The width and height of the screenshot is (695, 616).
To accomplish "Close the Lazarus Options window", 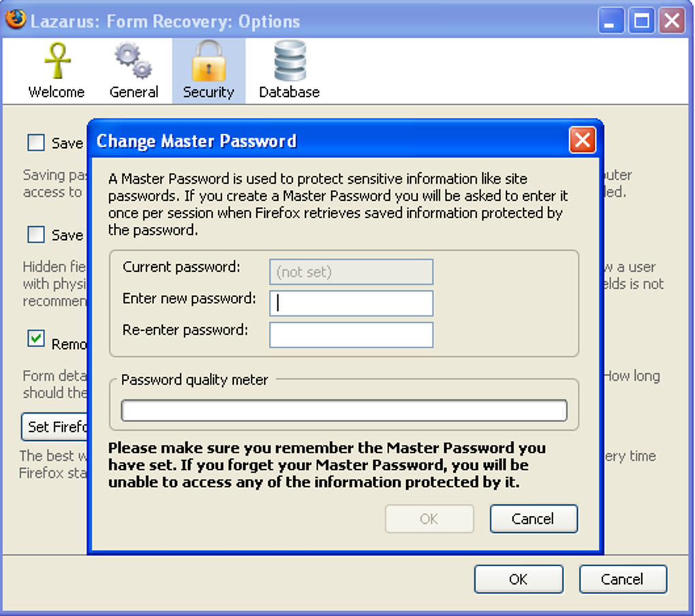I will [x=672, y=20].
